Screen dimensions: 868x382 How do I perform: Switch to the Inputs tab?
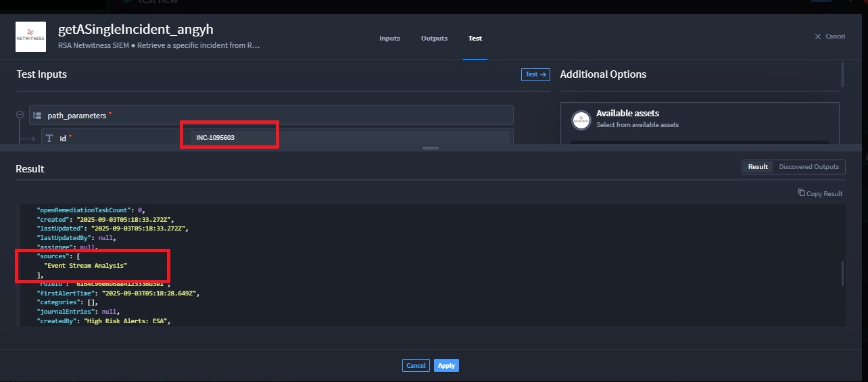click(x=389, y=39)
